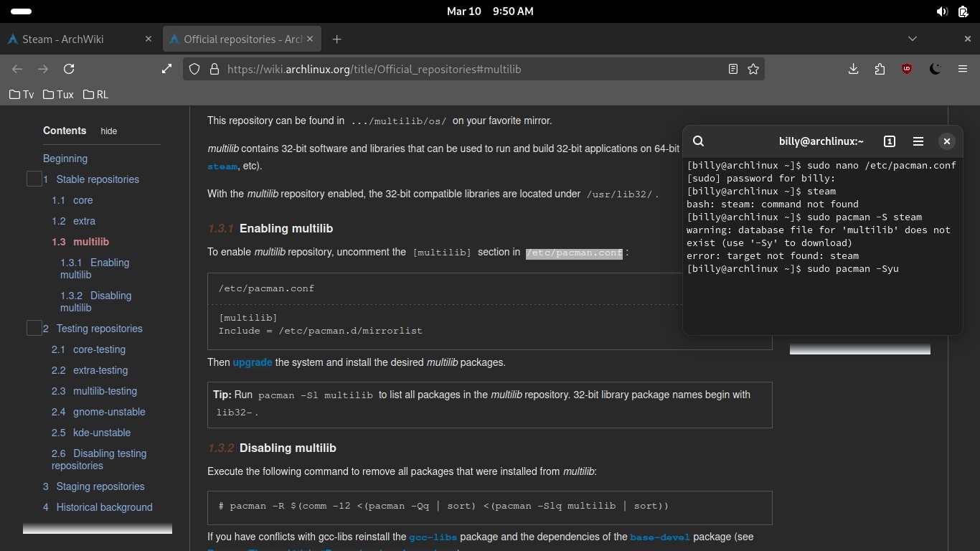The image size is (980, 551).
Task: Open the base-devel package link
Action: 660,537
